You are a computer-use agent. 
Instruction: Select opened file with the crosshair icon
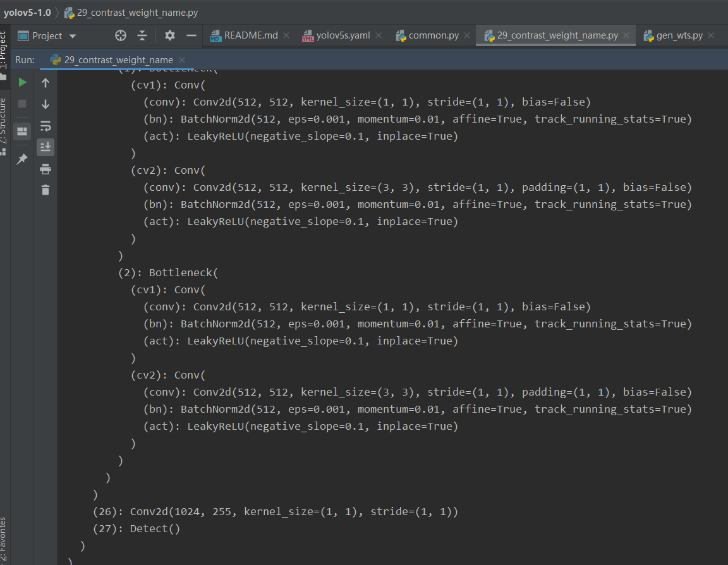120,36
